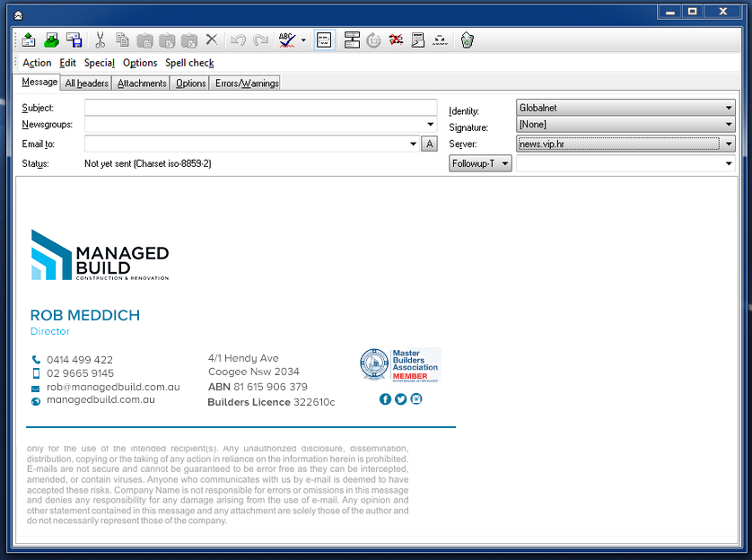Switch to the All headers tab
Screen dimensions: 752x560
tap(87, 83)
